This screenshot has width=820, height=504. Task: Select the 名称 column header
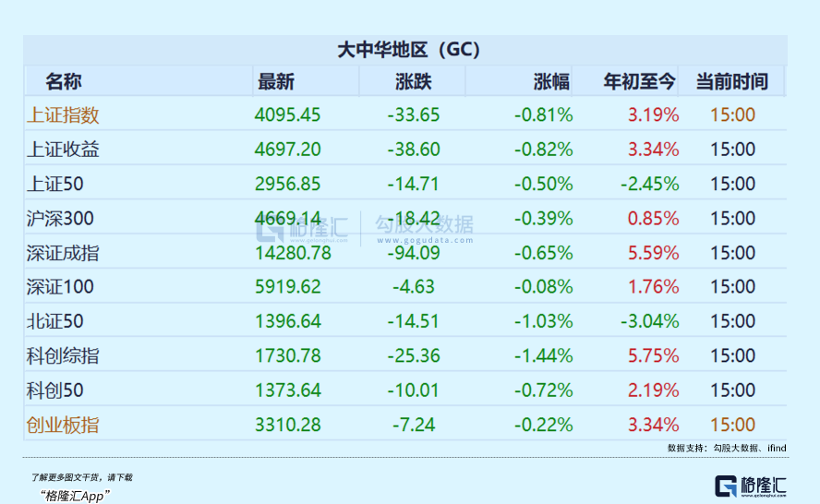tap(64, 81)
